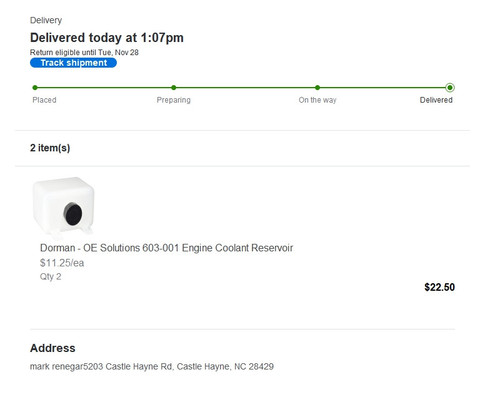Select the Preparing progress dot
This screenshot has height=414, width=500.
point(174,88)
